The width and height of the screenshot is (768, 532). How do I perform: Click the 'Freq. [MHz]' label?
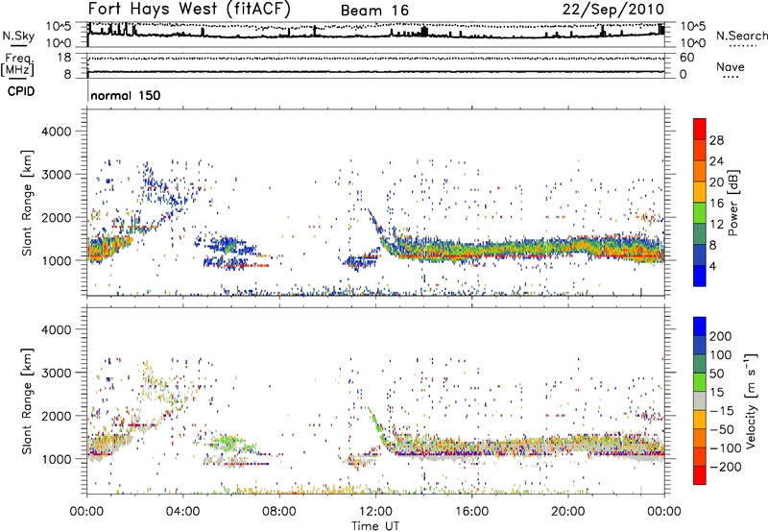click(x=17, y=64)
